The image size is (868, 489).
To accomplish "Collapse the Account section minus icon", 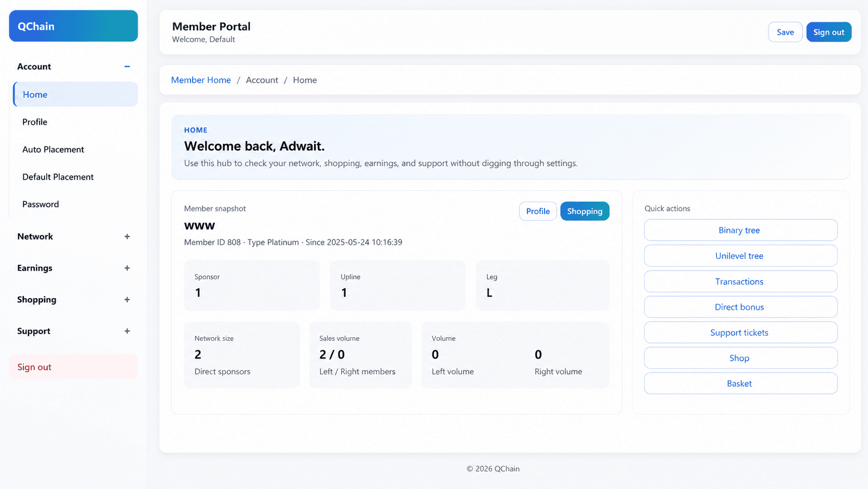I will [x=127, y=67].
